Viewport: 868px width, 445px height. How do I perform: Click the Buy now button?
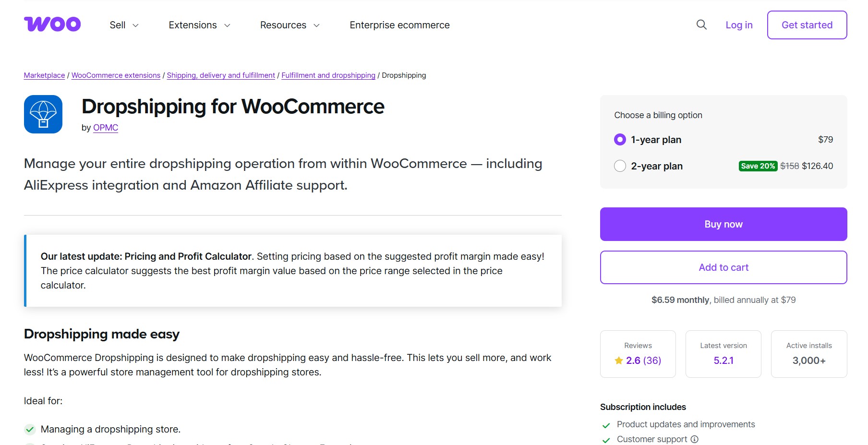click(723, 224)
